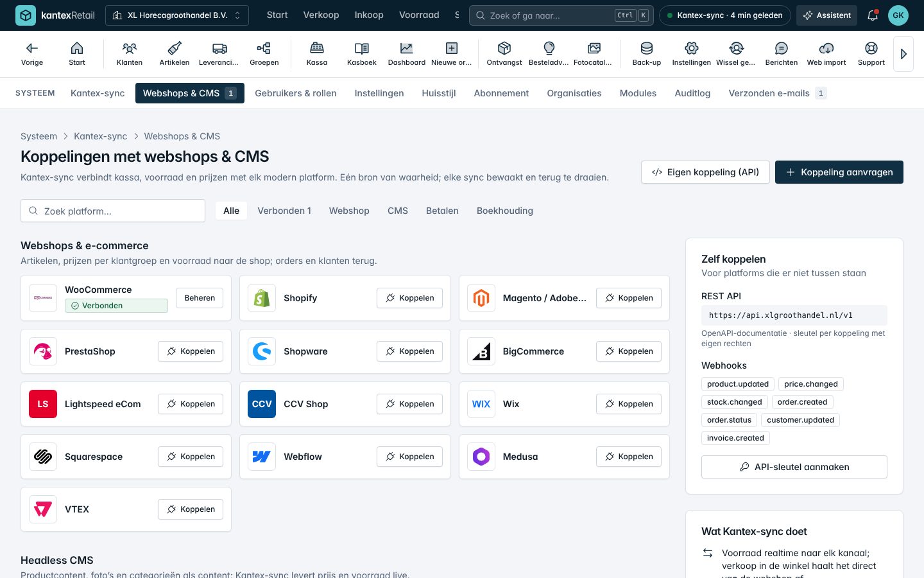Open the Web import cloud icon

pos(826,54)
